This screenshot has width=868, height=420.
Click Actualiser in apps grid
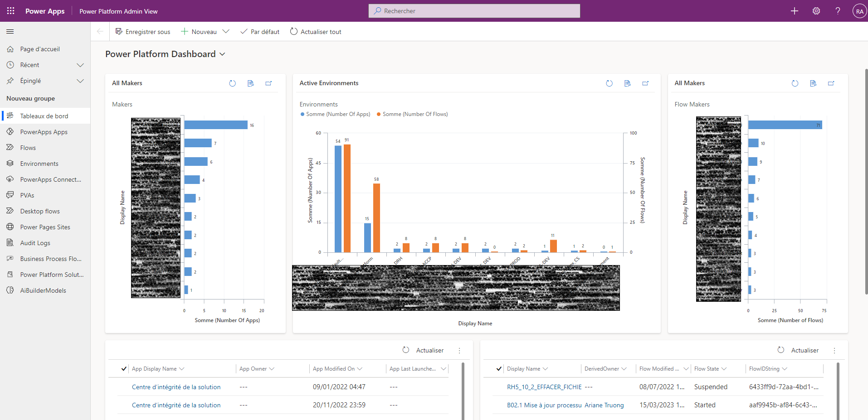[423, 350]
